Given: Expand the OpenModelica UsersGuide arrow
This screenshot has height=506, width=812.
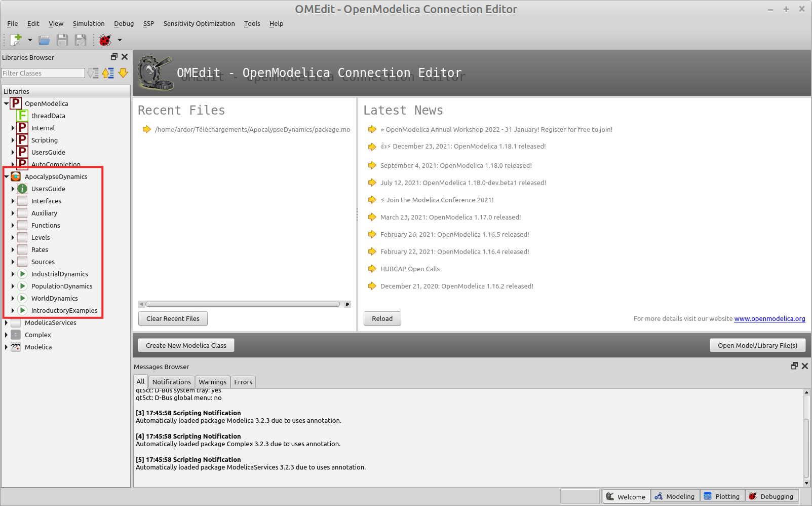Looking at the screenshot, I should (13, 152).
